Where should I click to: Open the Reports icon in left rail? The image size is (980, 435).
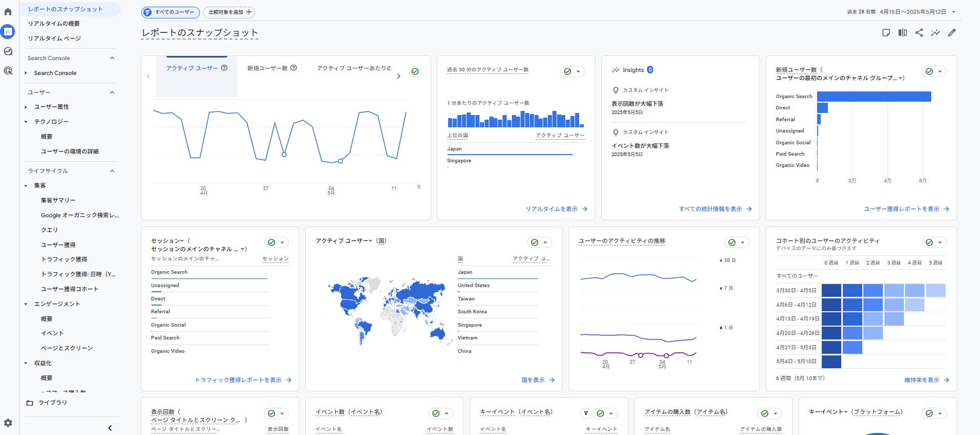8,32
